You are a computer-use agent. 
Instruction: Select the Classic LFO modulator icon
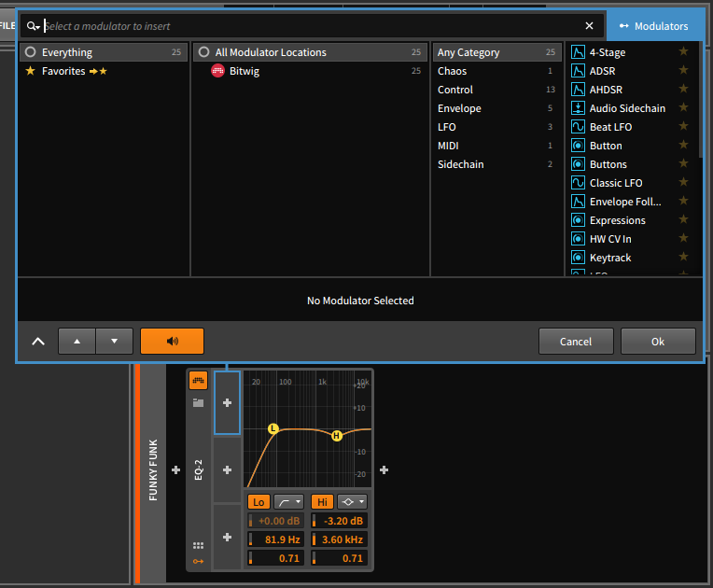pyautogui.click(x=578, y=183)
